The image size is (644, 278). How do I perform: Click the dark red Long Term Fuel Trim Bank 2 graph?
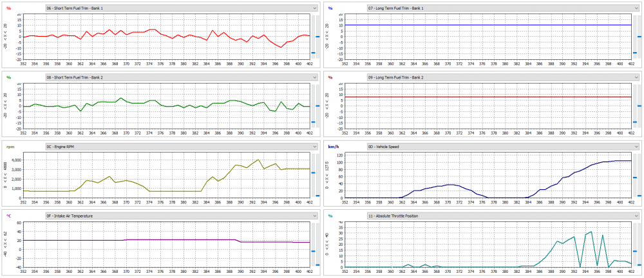coord(488,106)
